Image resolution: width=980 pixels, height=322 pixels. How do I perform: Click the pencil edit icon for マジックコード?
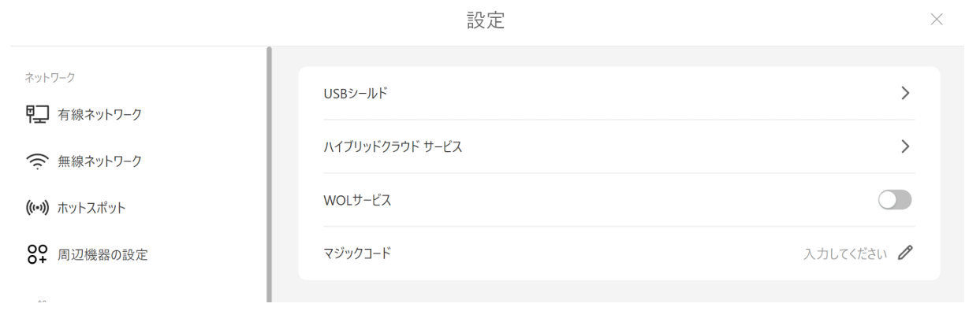905,253
